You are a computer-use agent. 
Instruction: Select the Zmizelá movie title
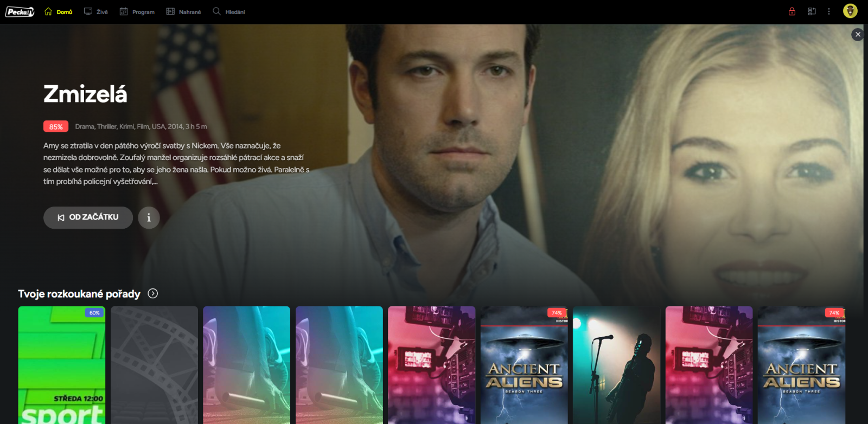pyautogui.click(x=85, y=94)
